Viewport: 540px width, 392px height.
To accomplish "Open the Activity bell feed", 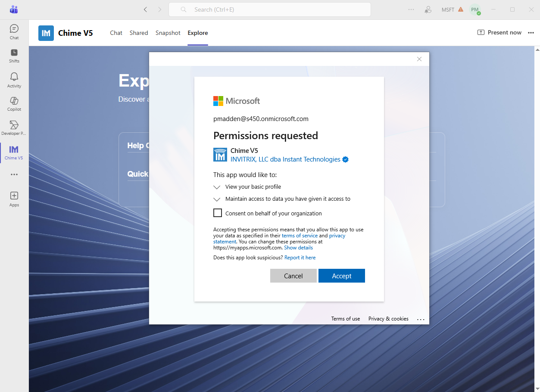I will 14,80.
